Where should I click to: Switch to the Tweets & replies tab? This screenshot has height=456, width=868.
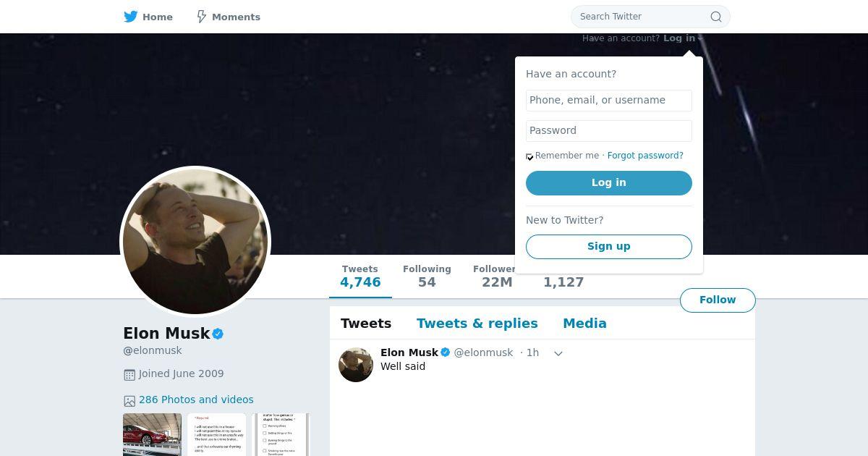tap(477, 324)
